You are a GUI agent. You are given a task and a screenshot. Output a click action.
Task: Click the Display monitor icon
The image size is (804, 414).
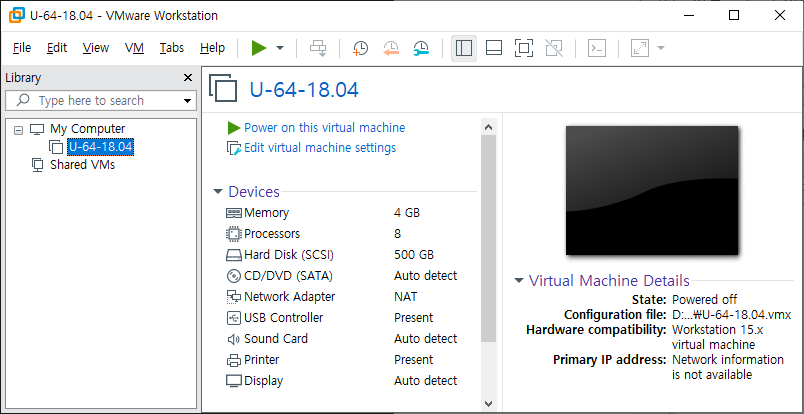(234, 381)
